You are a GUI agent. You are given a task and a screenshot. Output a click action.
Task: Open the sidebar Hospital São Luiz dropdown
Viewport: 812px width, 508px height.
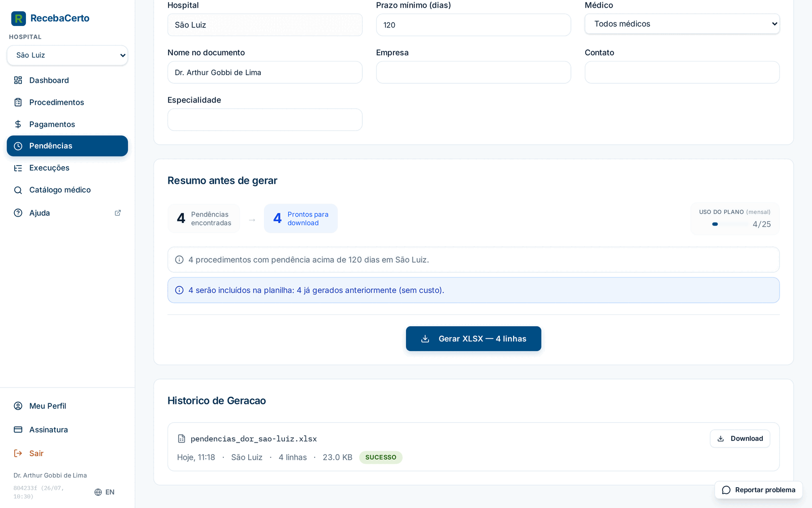[x=67, y=55]
